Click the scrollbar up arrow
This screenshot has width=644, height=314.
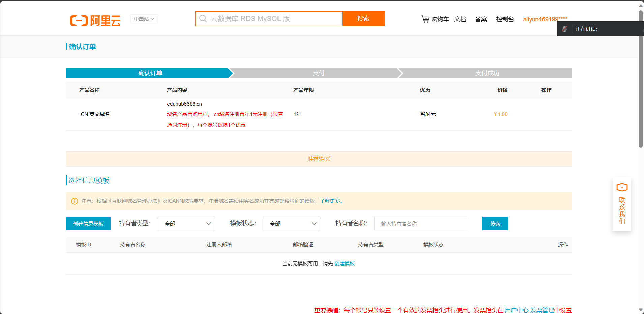(641, 6)
